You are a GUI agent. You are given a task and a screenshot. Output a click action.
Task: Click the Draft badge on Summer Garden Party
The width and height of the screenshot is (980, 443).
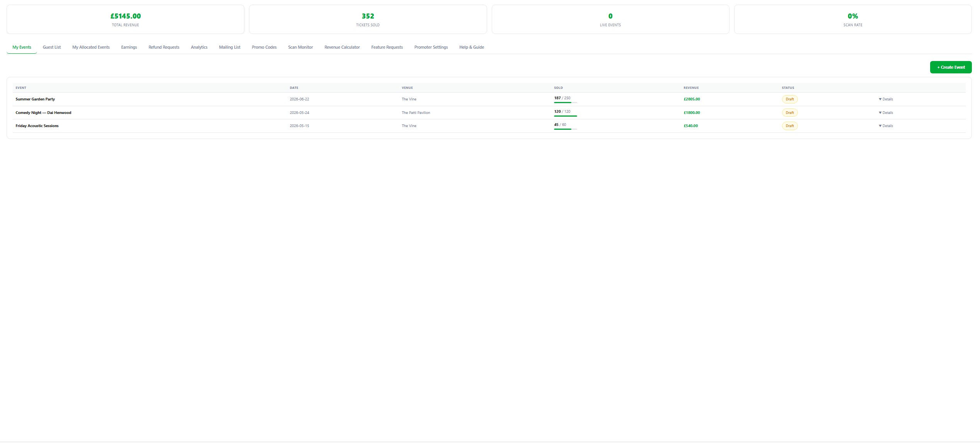(x=790, y=99)
